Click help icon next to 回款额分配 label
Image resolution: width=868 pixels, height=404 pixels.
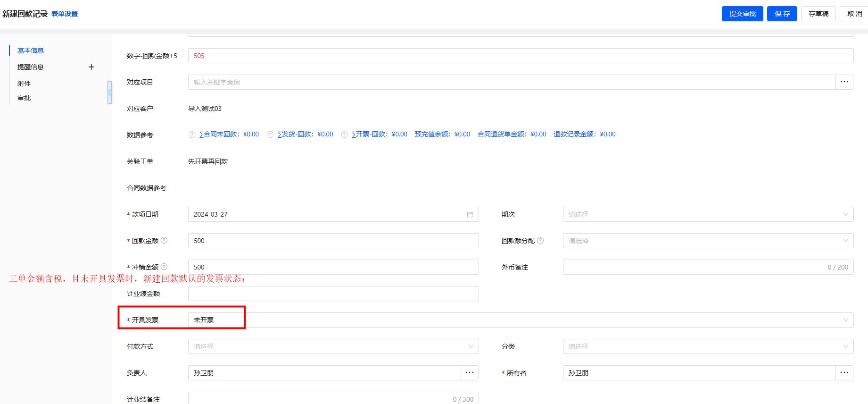[x=540, y=240]
